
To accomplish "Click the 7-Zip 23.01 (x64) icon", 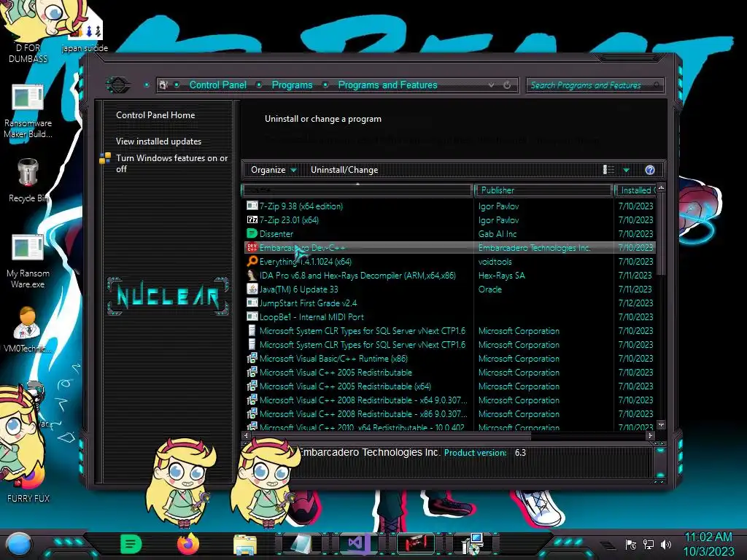I will [x=252, y=220].
